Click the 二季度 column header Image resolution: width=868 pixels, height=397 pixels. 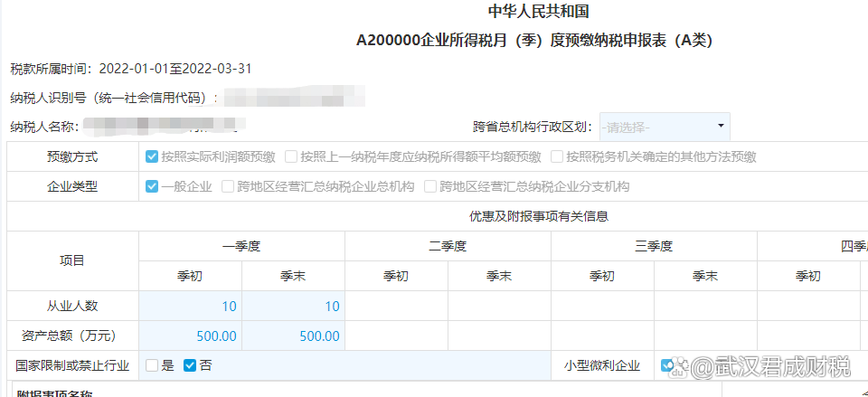pos(448,246)
